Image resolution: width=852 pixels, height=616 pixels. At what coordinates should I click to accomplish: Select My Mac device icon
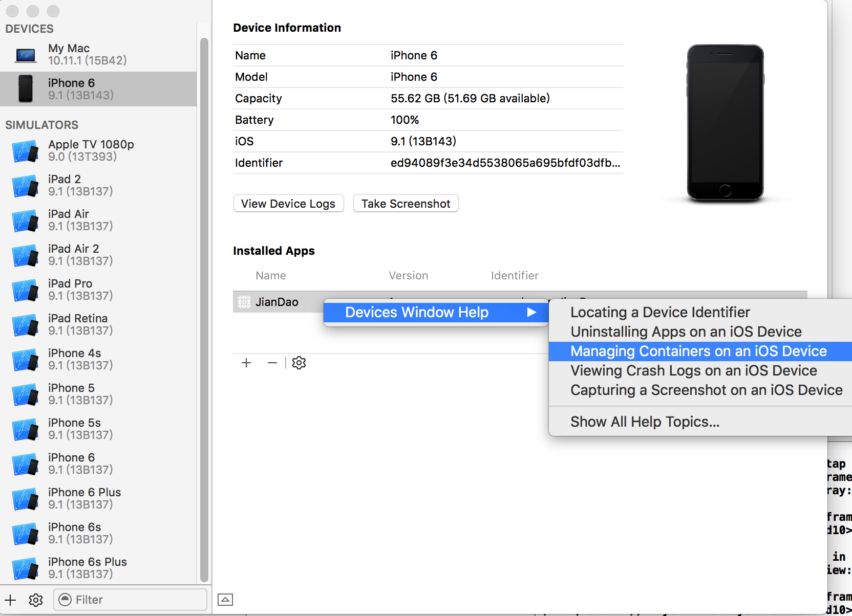click(x=26, y=55)
